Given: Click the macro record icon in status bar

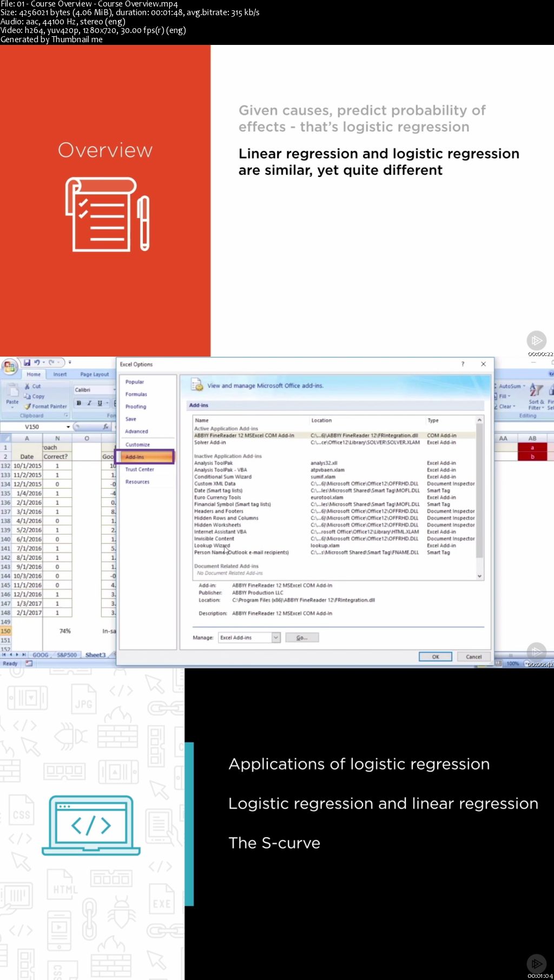Looking at the screenshot, I should (x=29, y=663).
